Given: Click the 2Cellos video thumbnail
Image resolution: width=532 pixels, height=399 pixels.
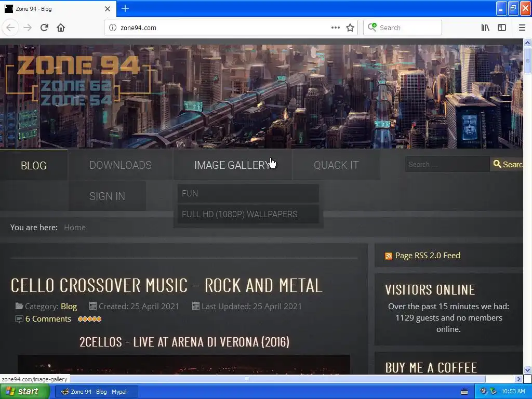Looking at the screenshot, I should point(183,364).
